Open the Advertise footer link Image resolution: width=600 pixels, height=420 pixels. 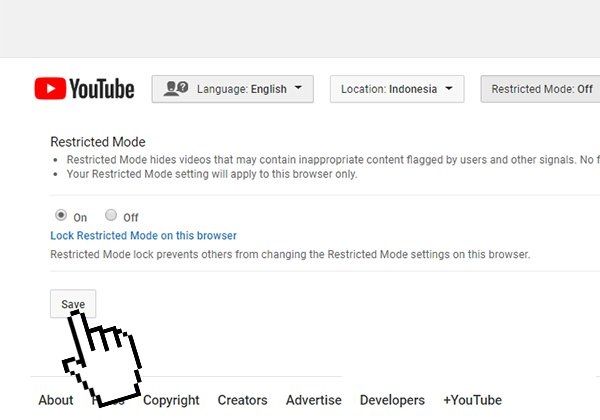coord(314,400)
